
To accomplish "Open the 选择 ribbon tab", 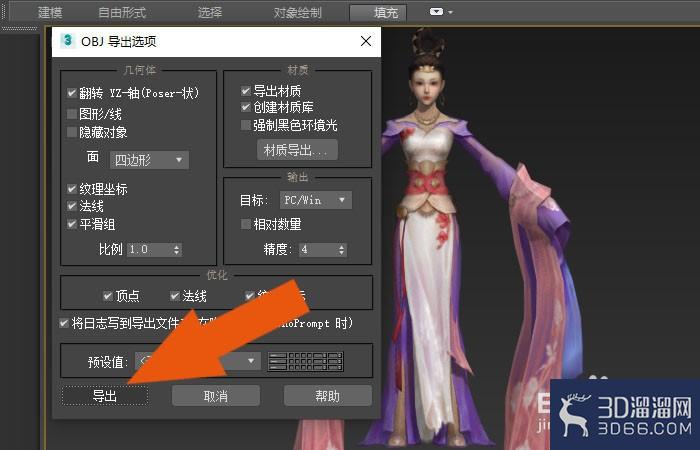I will [x=210, y=12].
